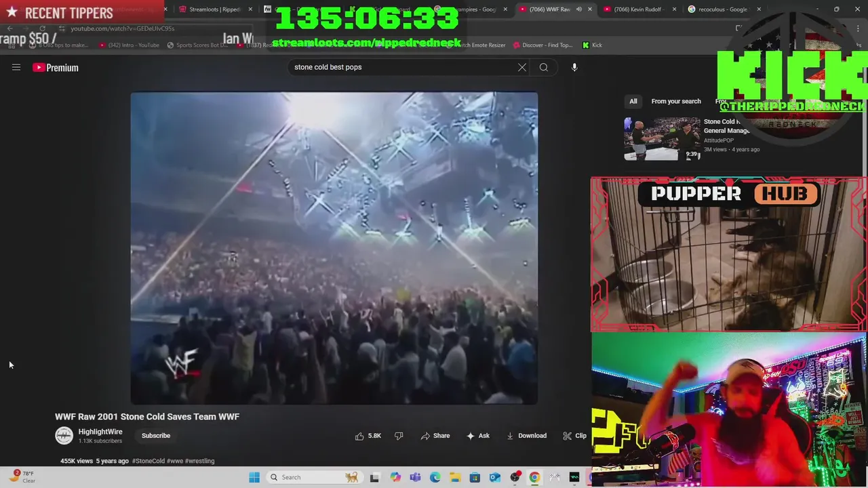Select the From your search chip
The height and width of the screenshot is (488, 868).
click(x=676, y=102)
